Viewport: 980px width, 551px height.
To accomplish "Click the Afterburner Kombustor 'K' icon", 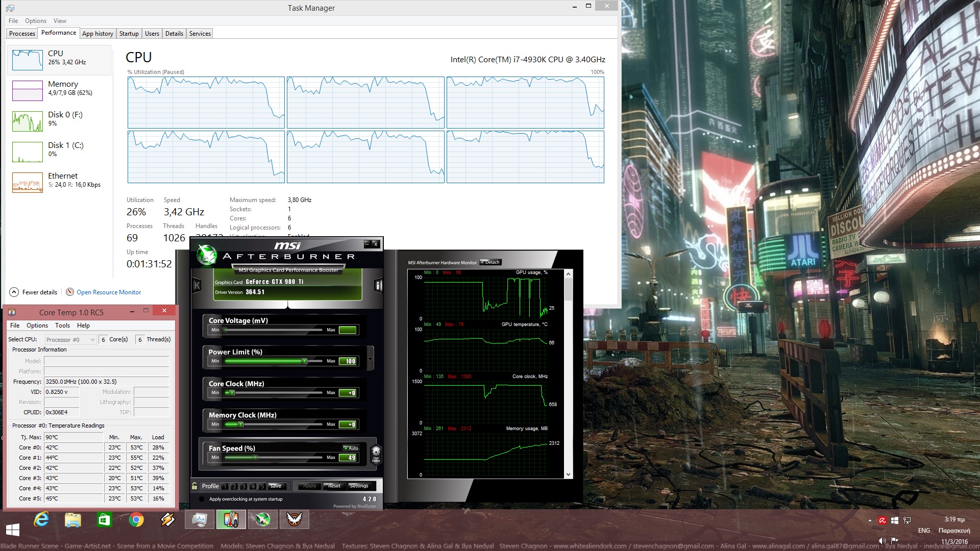I will (197, 285).
